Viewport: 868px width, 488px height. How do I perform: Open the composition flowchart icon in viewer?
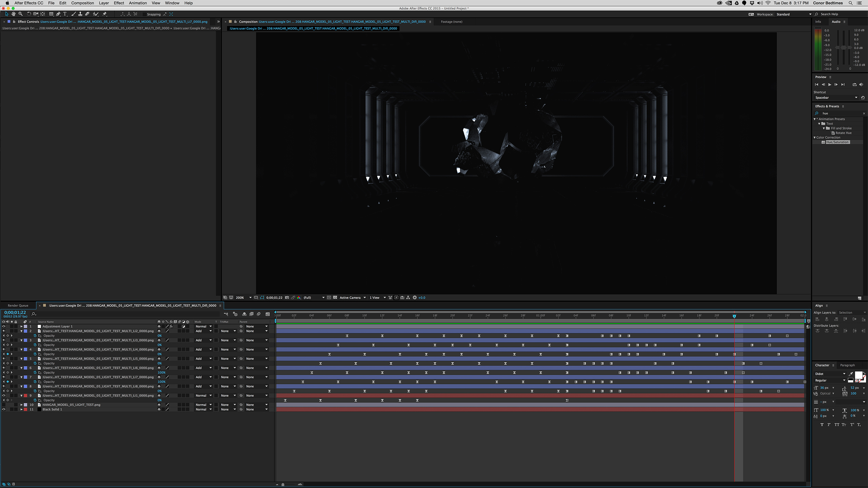tap(408, 298)
